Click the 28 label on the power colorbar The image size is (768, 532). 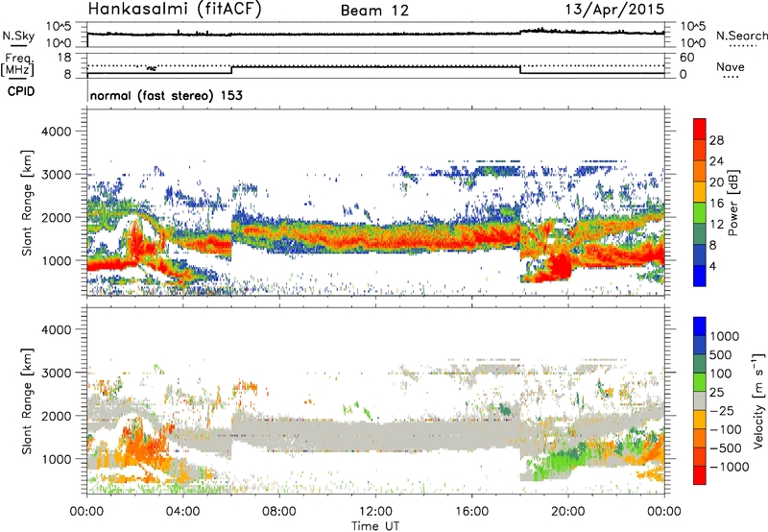[716, 140]
